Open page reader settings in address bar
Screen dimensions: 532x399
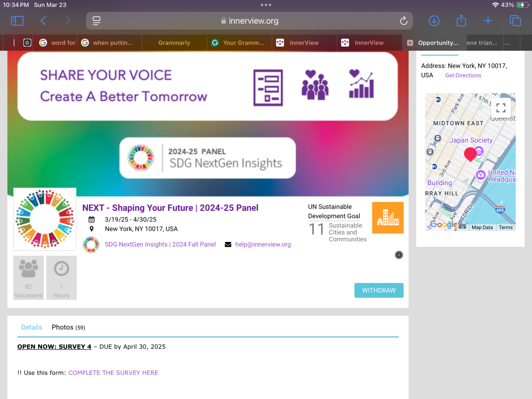click(96, 21)
